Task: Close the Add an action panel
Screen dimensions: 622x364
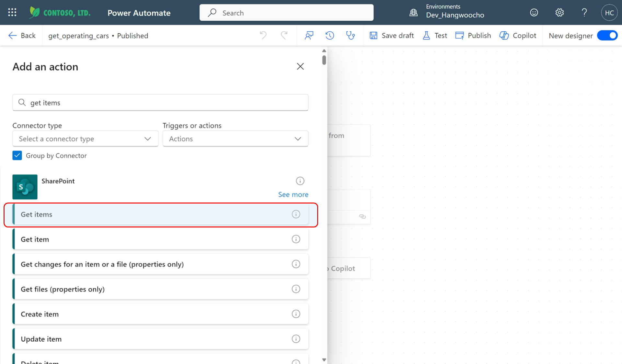Action: [300, 66]
